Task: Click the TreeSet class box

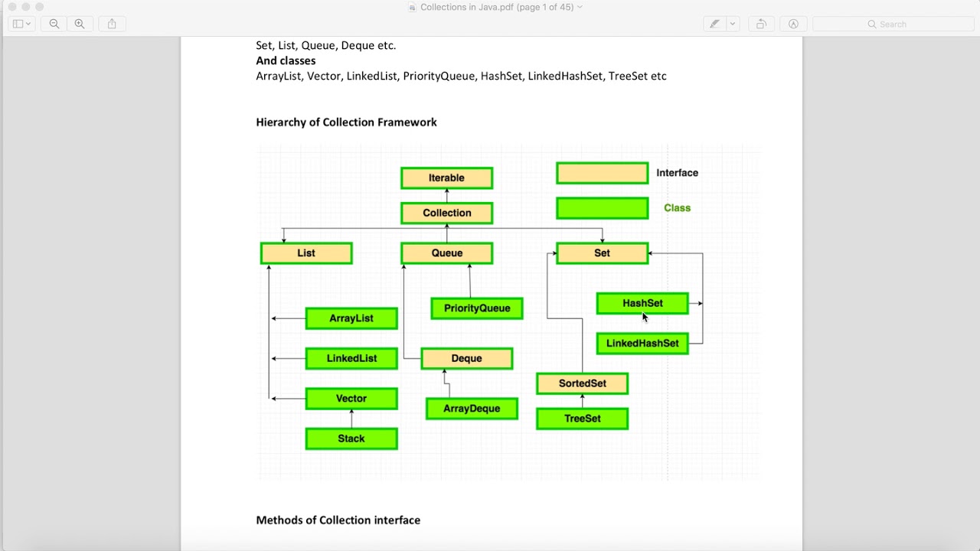Action: 583,419
